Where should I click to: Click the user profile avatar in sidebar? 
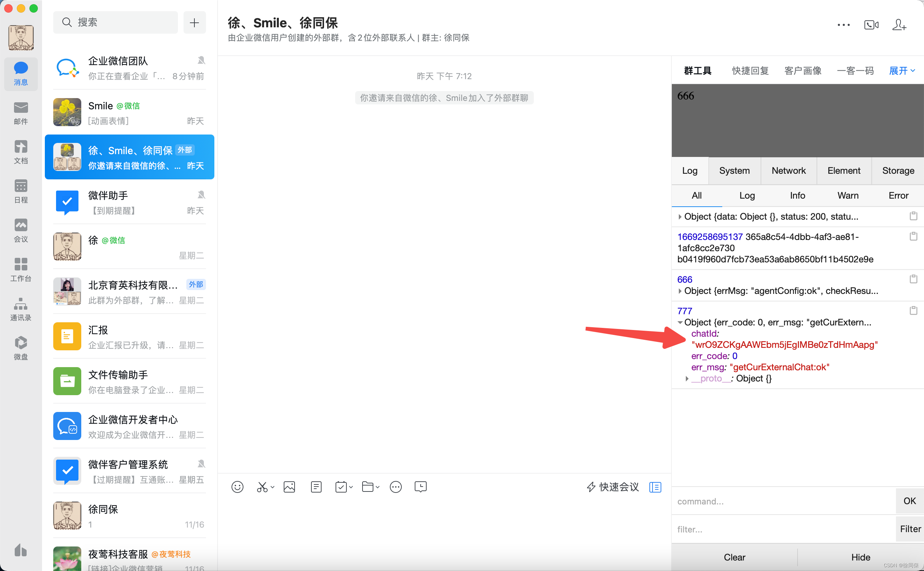pos(21,38)
